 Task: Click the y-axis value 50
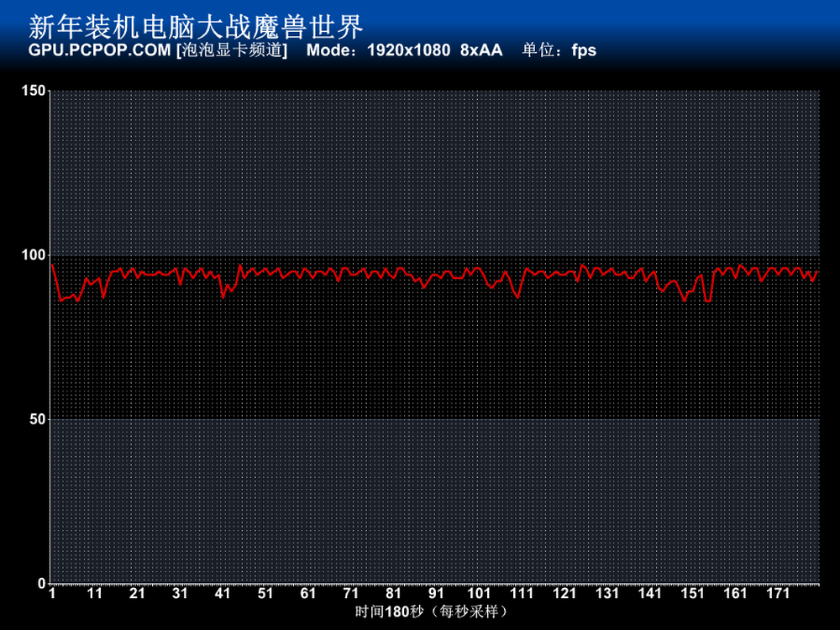38,419
